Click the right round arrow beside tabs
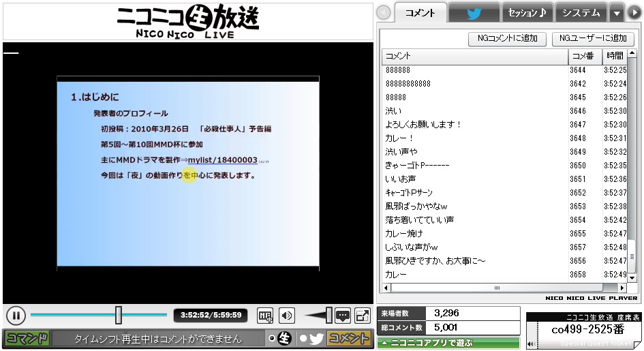Screen dimensions: 644x351 coord(634,13)
